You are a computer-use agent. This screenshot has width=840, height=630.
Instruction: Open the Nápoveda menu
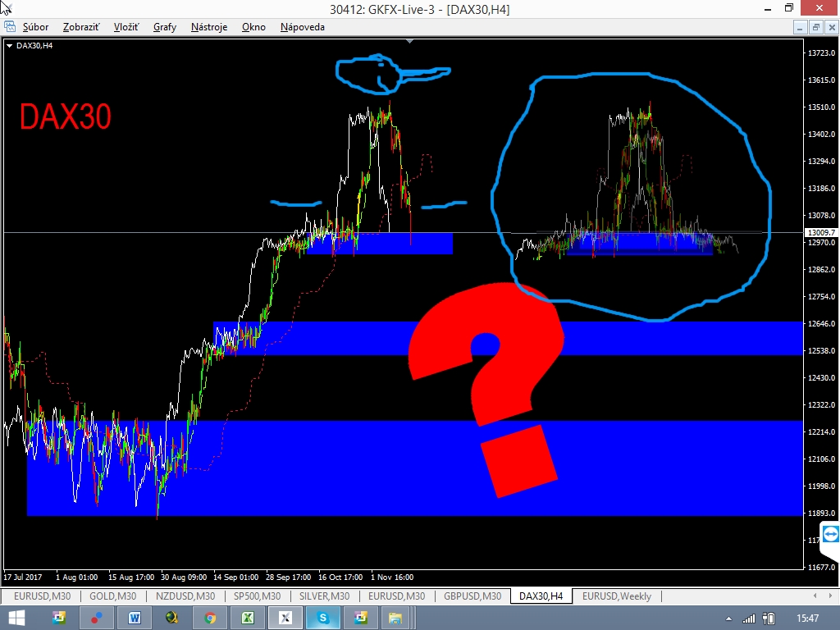[302, 27]
